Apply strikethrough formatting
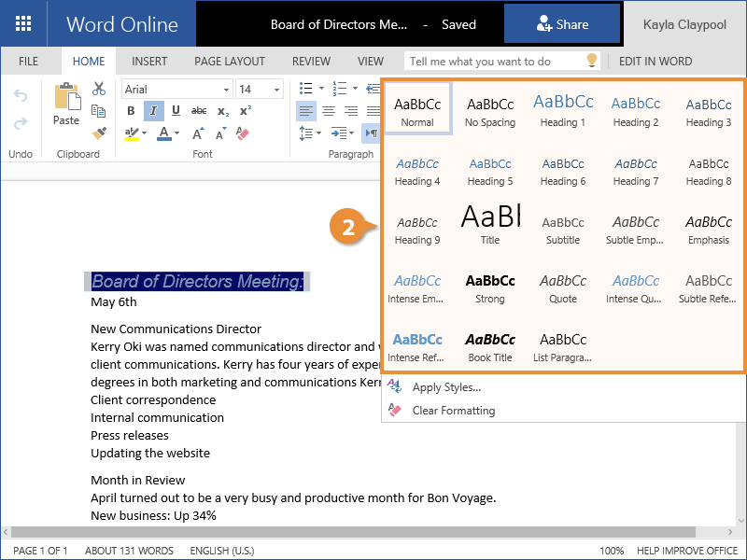 point(199,111)
